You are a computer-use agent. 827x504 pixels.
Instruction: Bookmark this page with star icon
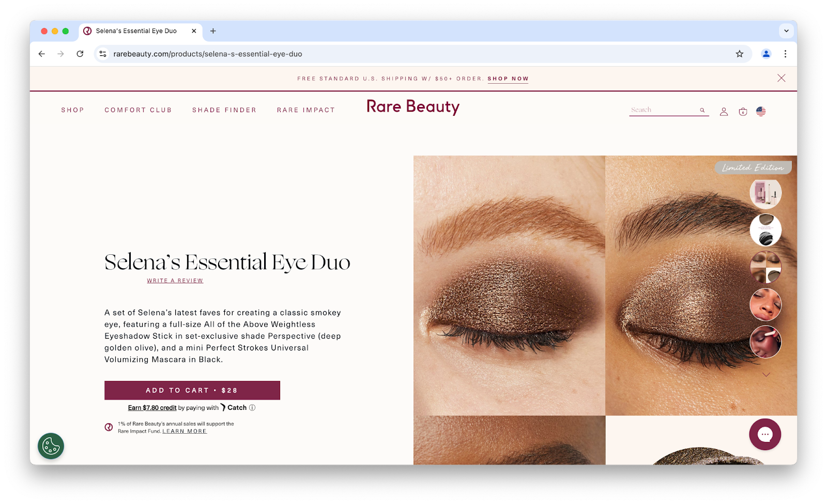(740, 54)
